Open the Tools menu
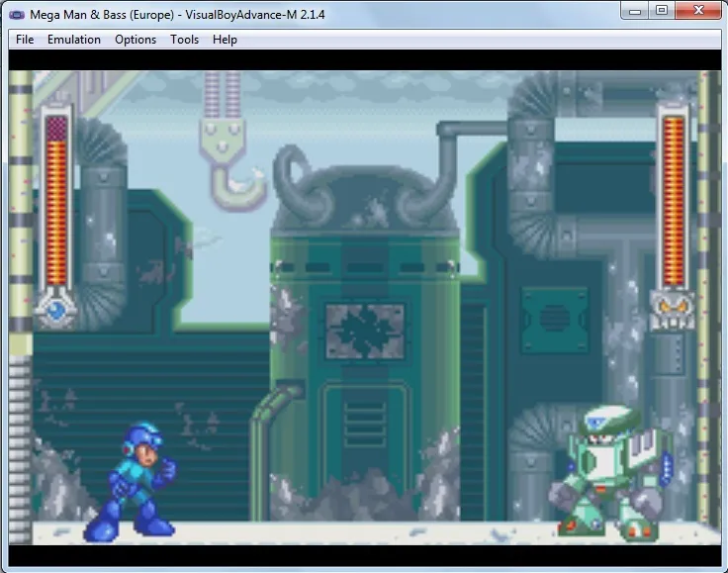This screenshot has height=573, width=728. tap(184, 40)
